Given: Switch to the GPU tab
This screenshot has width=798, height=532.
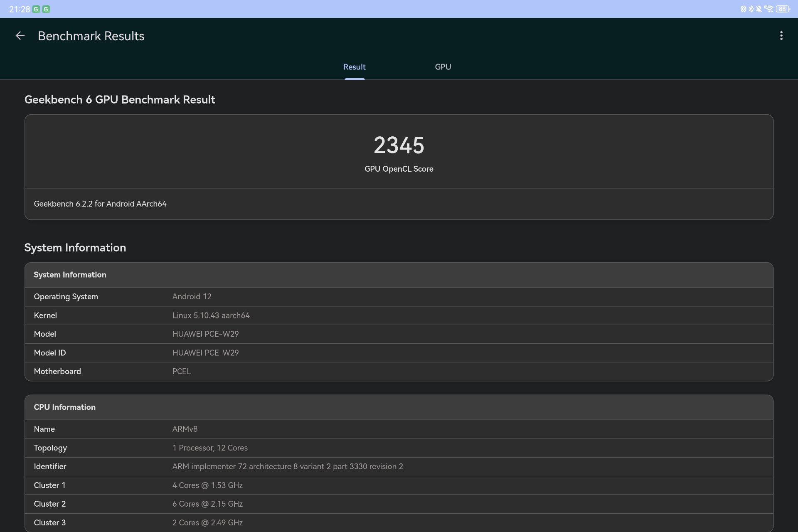Looking at the screenshot, I should (443, 67).
